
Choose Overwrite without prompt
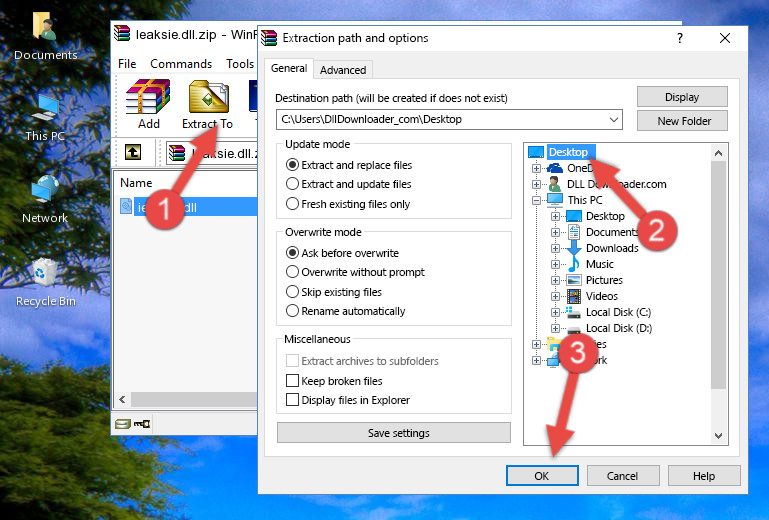pyautogui.click(x=355, y=272)
